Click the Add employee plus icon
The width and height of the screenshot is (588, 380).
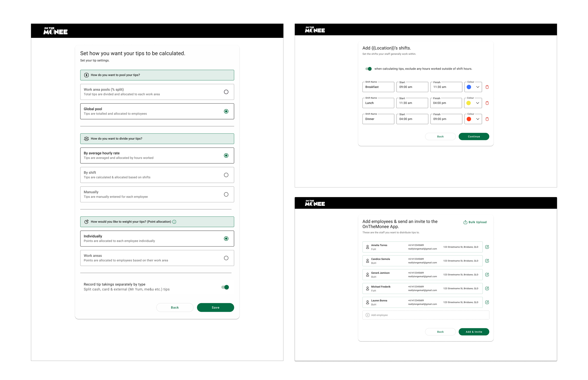pyautogui.click(x=367, y=315)
